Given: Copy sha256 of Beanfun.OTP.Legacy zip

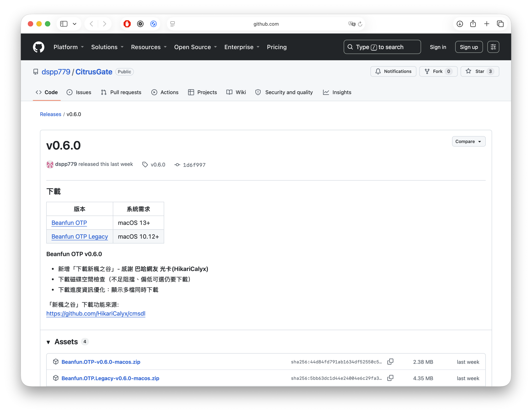Looking at the screenshot, I should (x=390, y=378).
